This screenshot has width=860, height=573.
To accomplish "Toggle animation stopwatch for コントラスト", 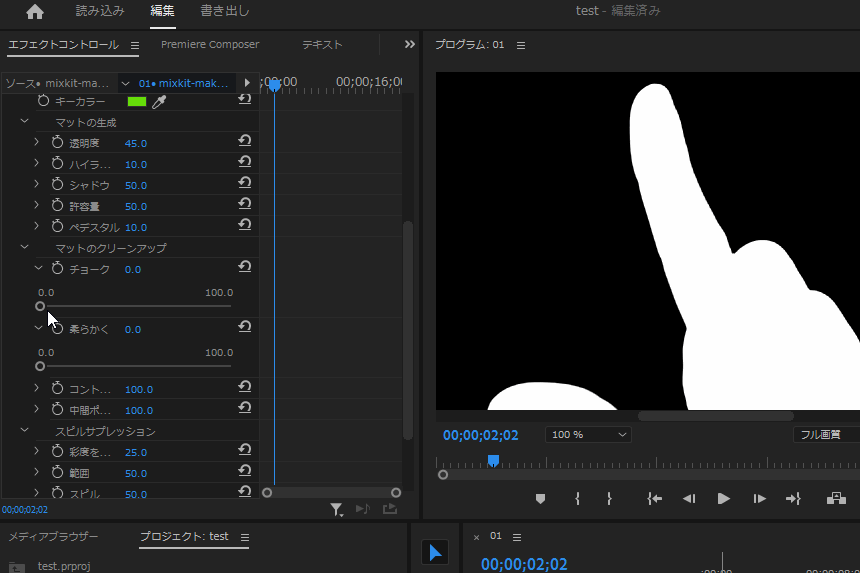I will point(57,388).
